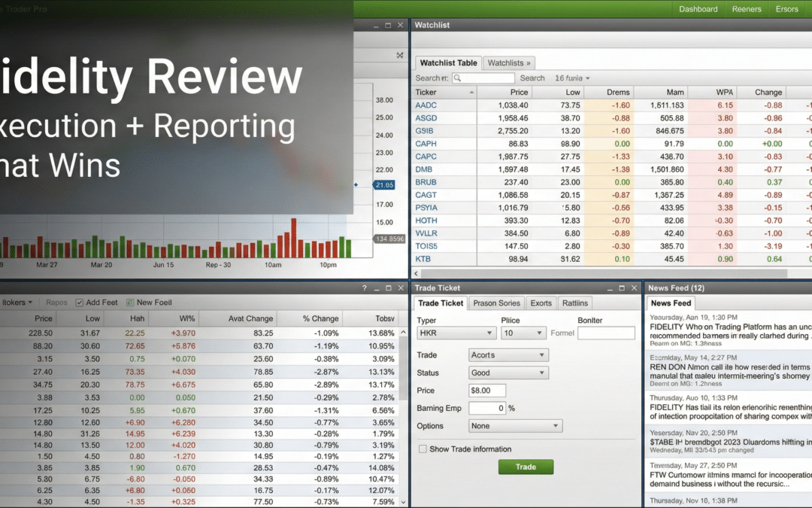The image size is (812, 508).
Task: Open the Typer HKR dropdown
Action: 456,333
